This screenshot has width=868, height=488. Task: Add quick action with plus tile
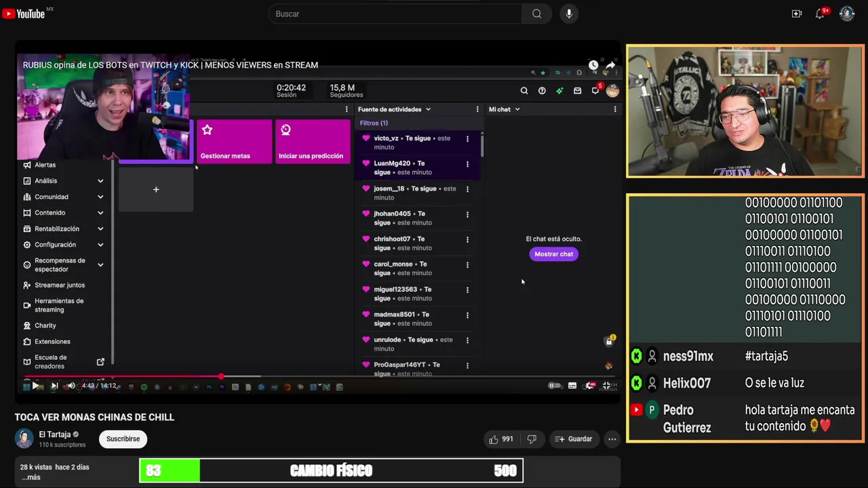point(156,190)
